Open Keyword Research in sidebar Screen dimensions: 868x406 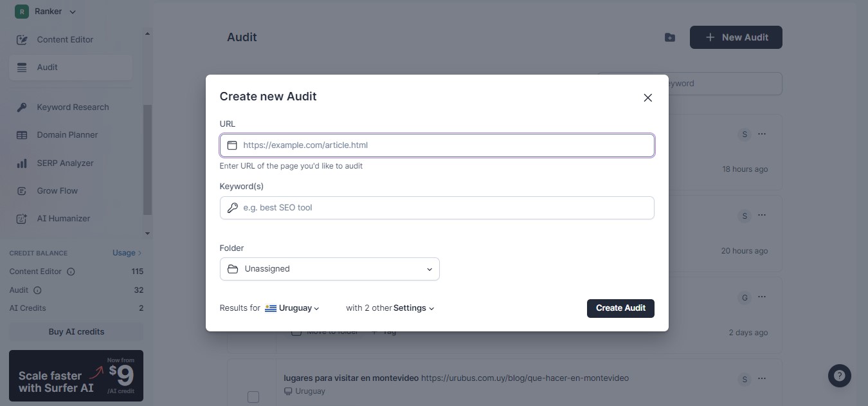(73, 107)
